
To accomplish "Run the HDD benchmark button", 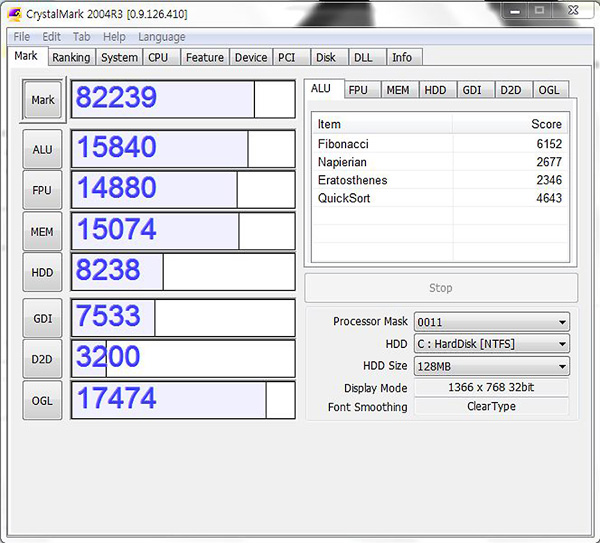I will tap(42, 272).
